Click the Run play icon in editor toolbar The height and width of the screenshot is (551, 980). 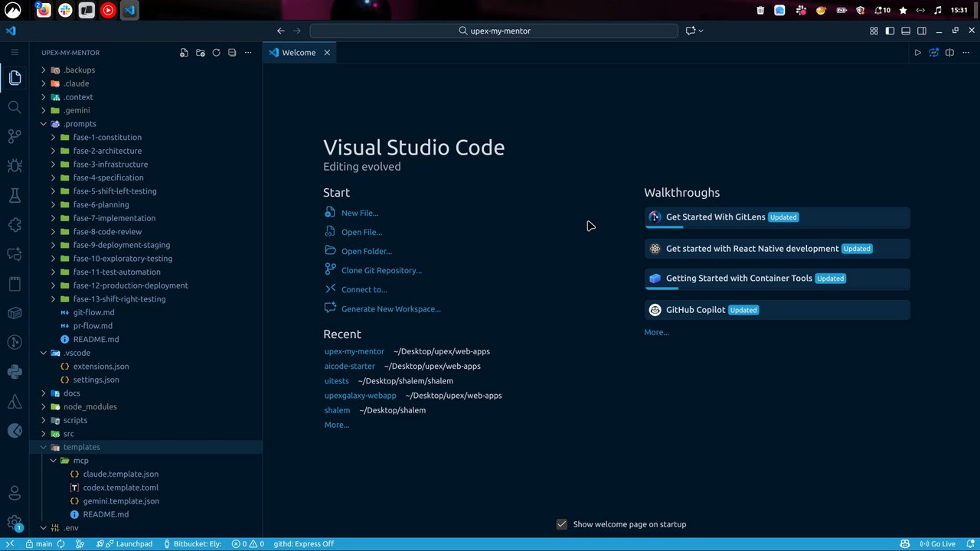[x=917, y=53]
